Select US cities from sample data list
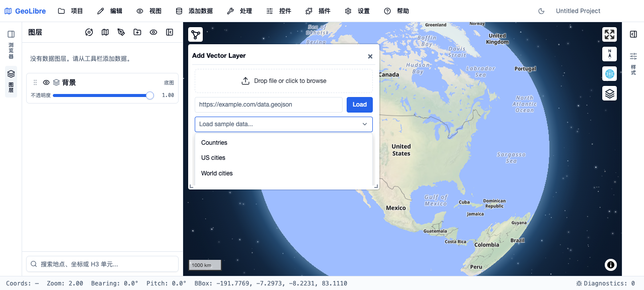Image resolution: width=644 pixels, height=290 pixels. [x=284, y=158]
